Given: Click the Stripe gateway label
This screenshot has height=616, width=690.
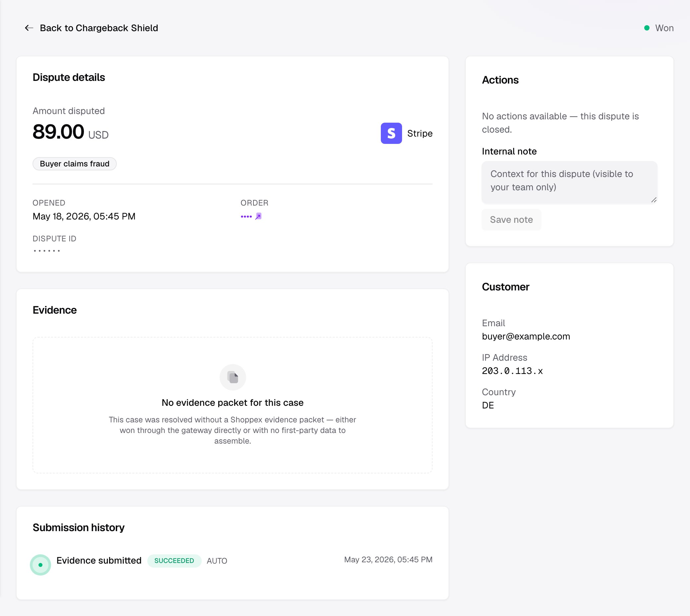Looking at the screenshot, I should tap(420, 133).
